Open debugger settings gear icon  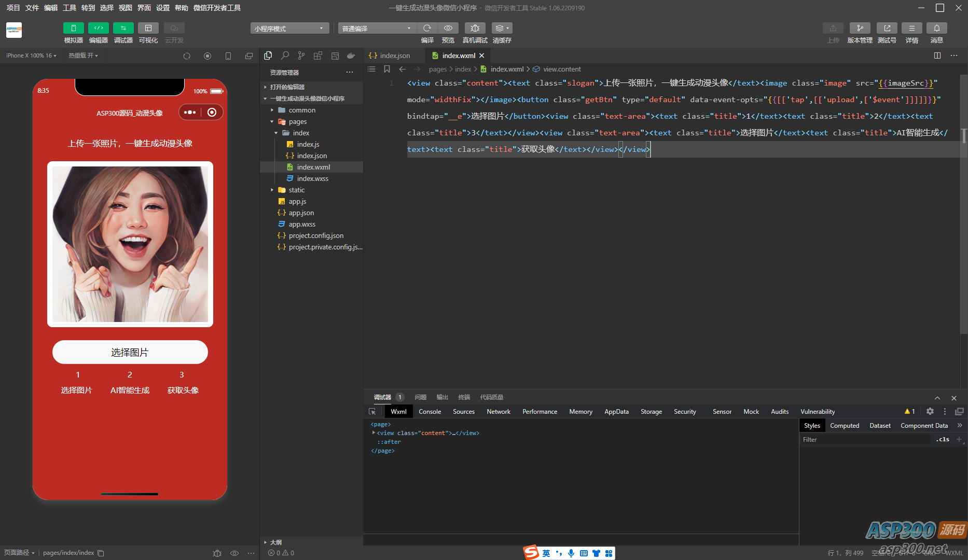[930, 411]
